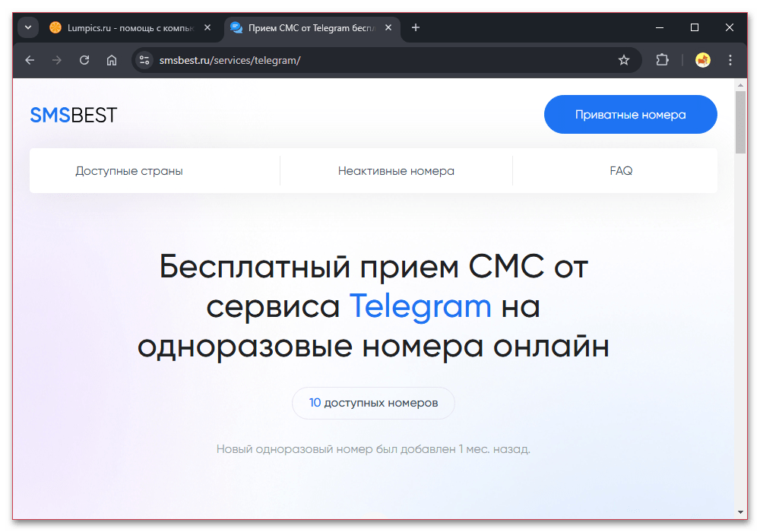The height and width of the screenshot is (532, 760).
Task: Close the Прием СМС от Telegram tab
Action: [388, 27]
